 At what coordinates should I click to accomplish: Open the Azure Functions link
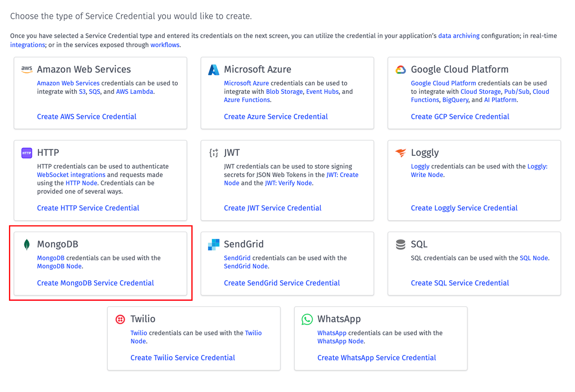246,100
